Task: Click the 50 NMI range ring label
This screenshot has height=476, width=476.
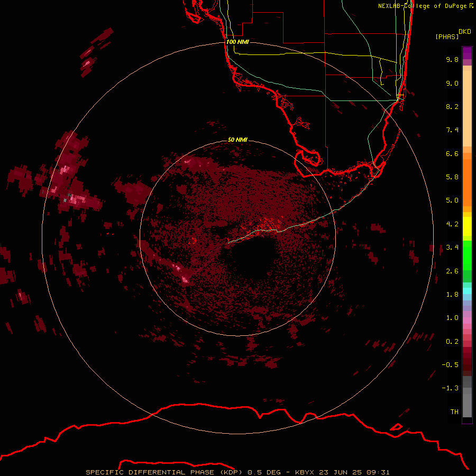Action: pyautogui.click(x=237, y=140)
